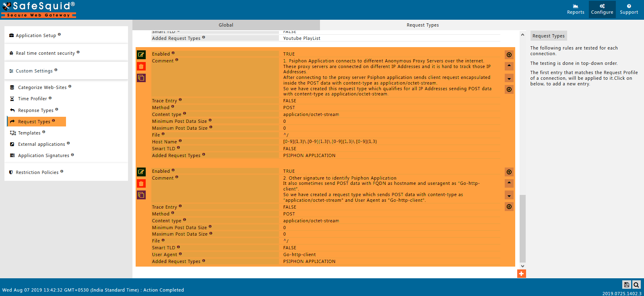Open the Configure section

[602, 9]
